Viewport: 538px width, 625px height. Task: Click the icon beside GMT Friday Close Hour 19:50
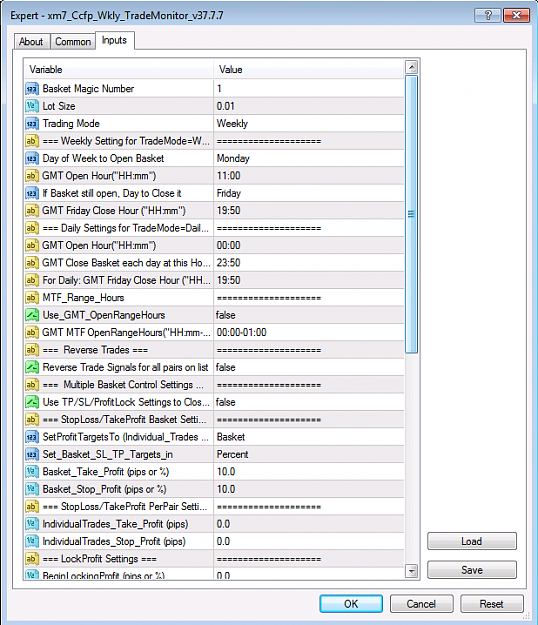tap(32, 210)
